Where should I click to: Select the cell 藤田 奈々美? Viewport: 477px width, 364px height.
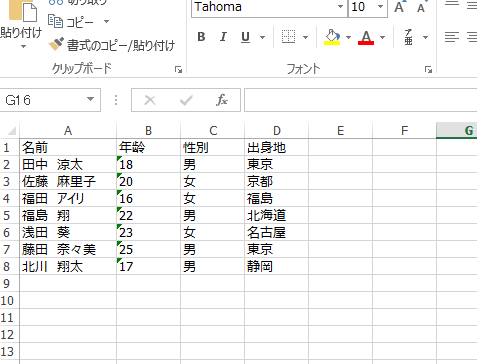point(68,249)
